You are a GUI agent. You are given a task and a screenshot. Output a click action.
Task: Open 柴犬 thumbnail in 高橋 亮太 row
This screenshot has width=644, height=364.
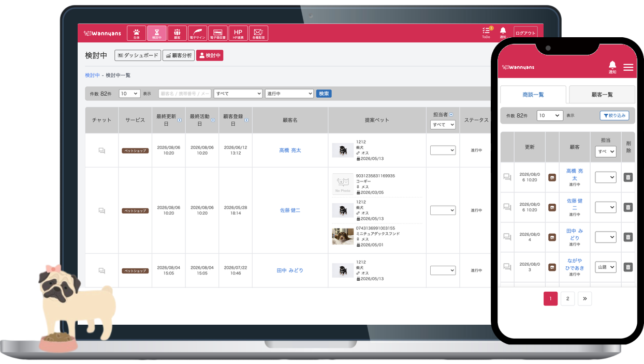[x=343, y=150]
